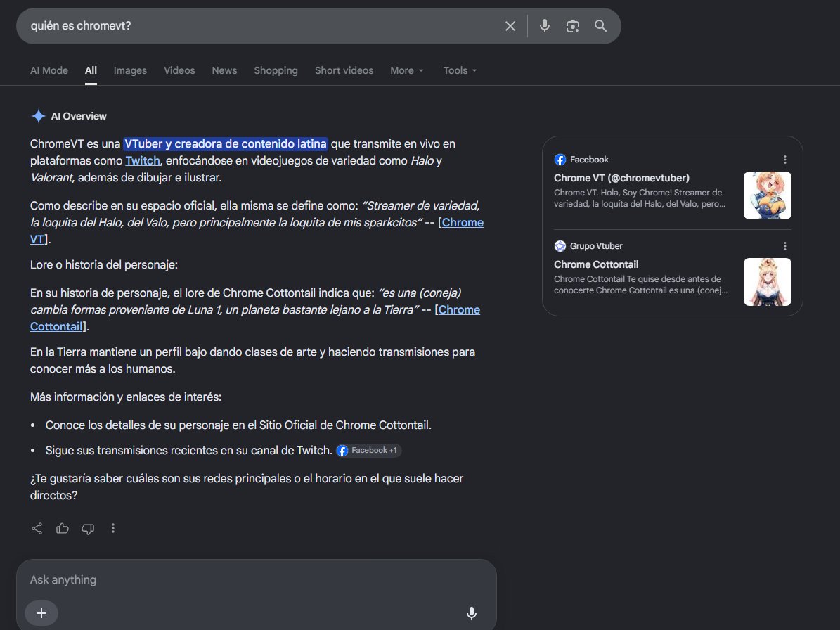The height and width of the screenshot is (630, 840).
Task: Open the Chrome VT Facebook thumbnail
Action: pyautogui.click(x=767, y=195)
